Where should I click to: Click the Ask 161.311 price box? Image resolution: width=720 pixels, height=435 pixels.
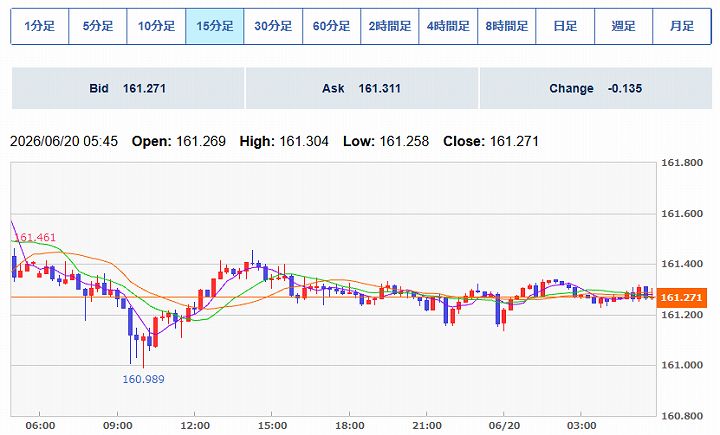point(362,88)
